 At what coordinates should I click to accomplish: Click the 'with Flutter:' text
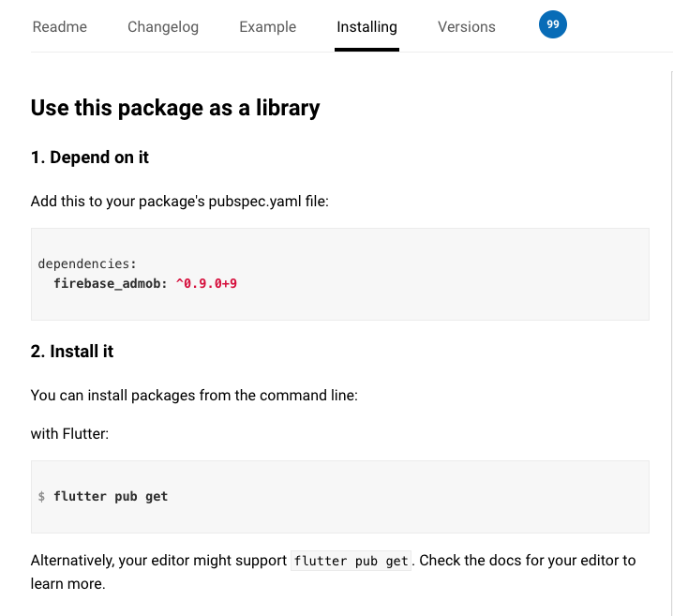click(x=69, y=433)
